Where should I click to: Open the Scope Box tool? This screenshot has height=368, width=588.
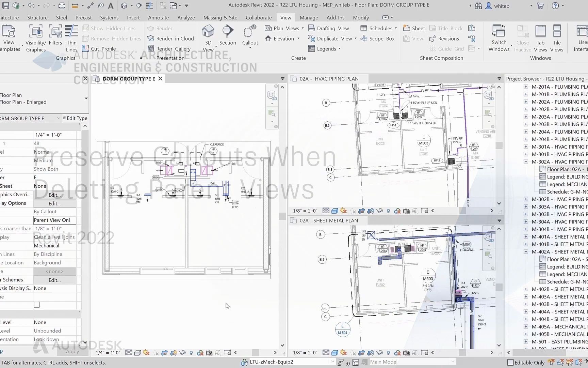[x=378, y=39]
